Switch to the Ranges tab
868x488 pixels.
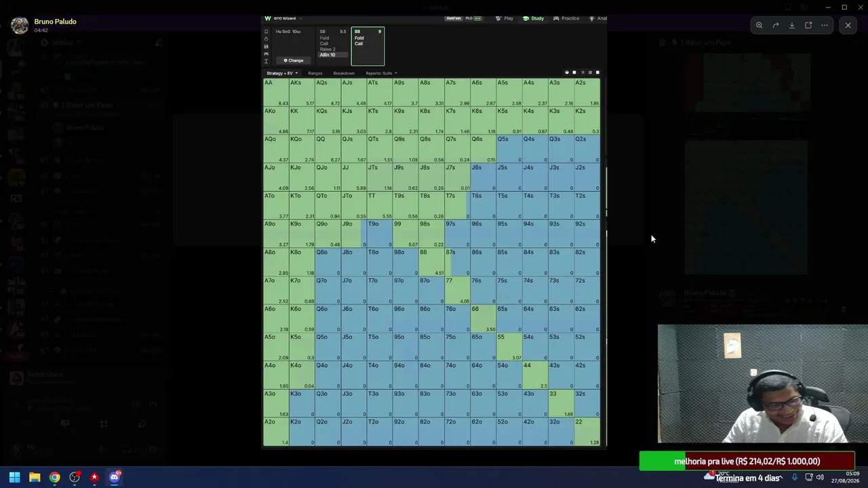315,73
